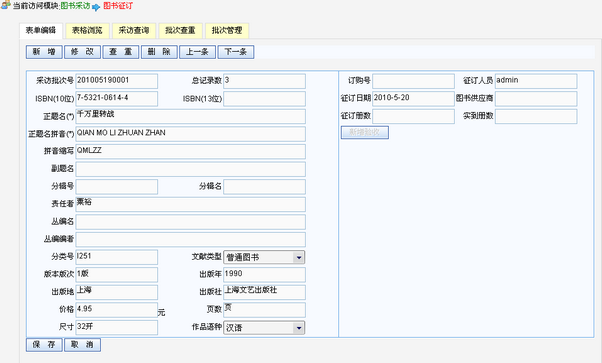Image resolution: width=602 pixels, height=363 pixels.
Task: Open the 图书采访 breadcrumb link
Action: coord(75,6)
